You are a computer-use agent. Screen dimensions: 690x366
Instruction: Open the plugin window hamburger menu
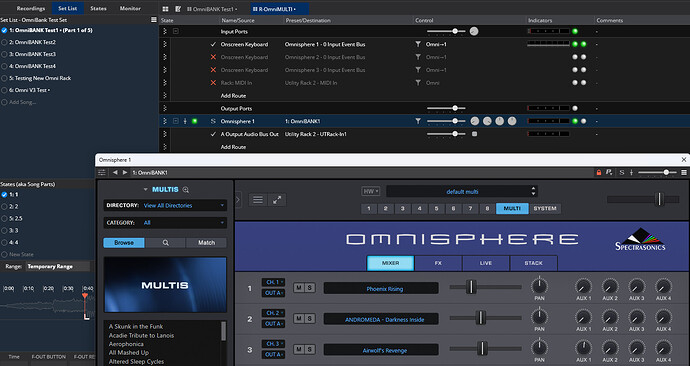pyautogui.click(x=684, y=172)
